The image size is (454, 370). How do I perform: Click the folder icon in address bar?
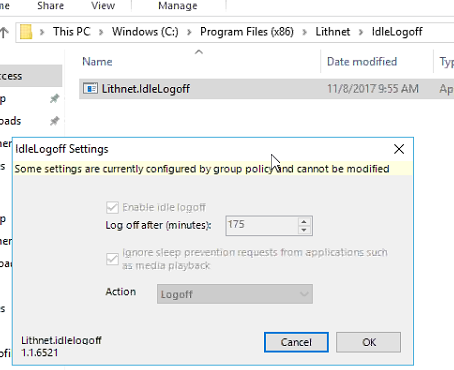pos(26,32)
